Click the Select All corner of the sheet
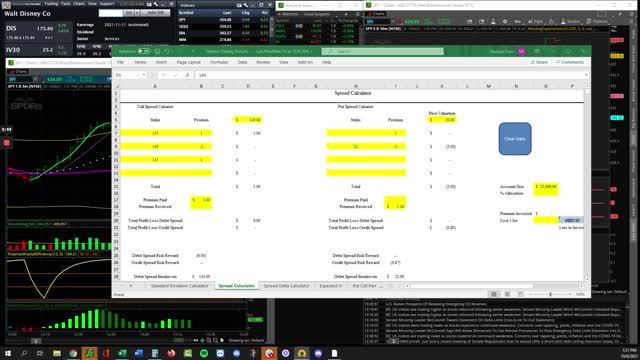The width and height of the screenshot is (640, 360). point(116,86)
